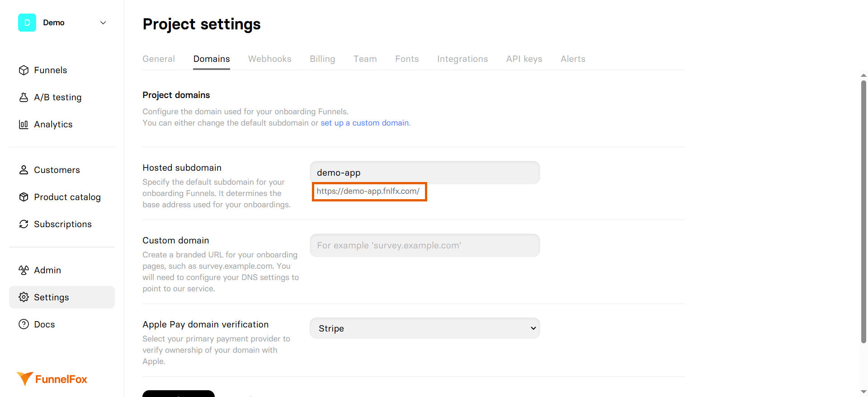Open the Admin sidebar item
868x397 pixels.
(62, 270)
